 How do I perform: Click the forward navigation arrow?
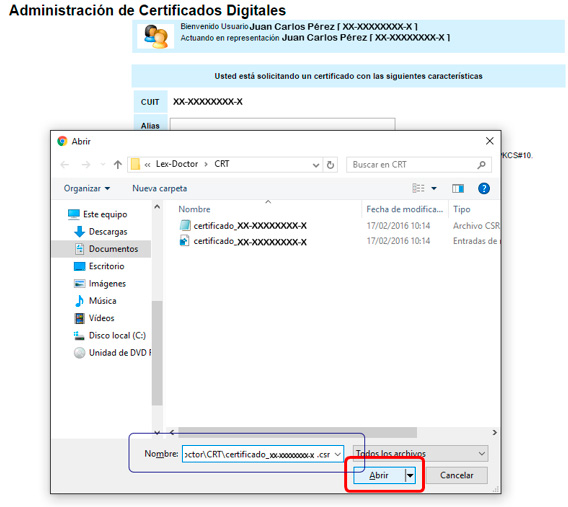click(86, 165)
